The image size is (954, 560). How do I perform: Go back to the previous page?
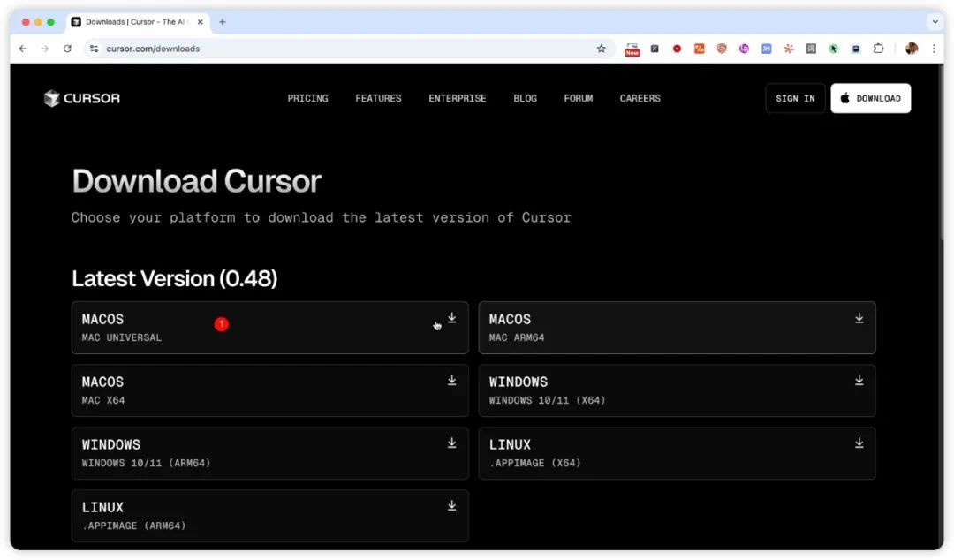tap(23, 49)
